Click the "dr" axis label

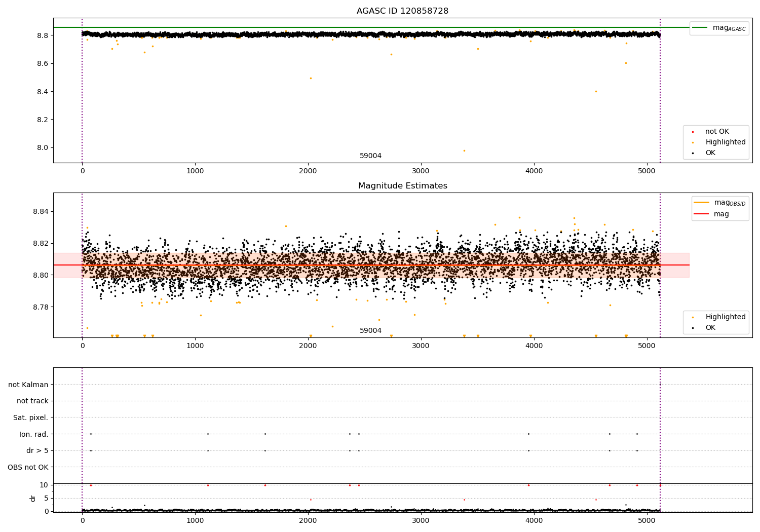32,498
